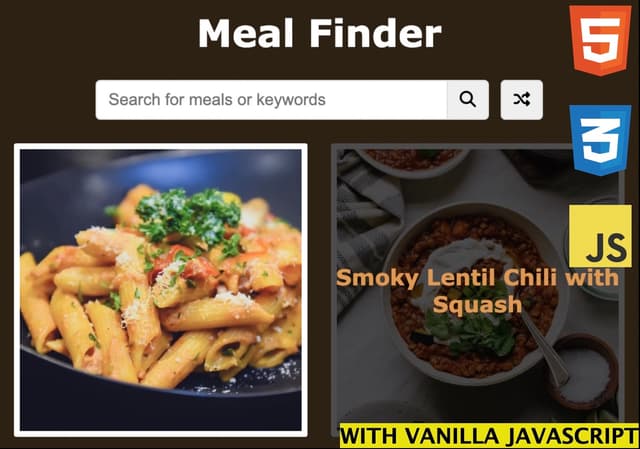Focus the 'Search for meals or keywords' field
This screenshot has width=640, height=449.
271,100
